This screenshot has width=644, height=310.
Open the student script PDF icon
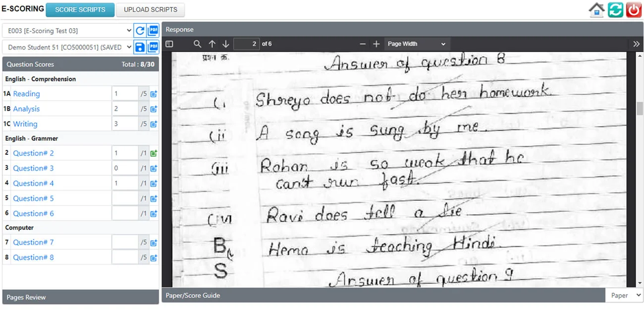click(x=153, y=47)
